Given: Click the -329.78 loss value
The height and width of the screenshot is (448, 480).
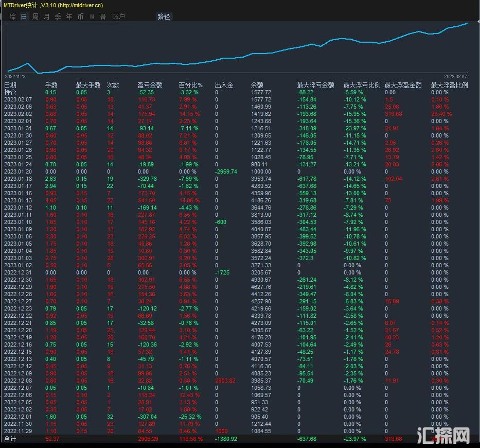Looking at the screenshot, I should click(x=147, y=179).
